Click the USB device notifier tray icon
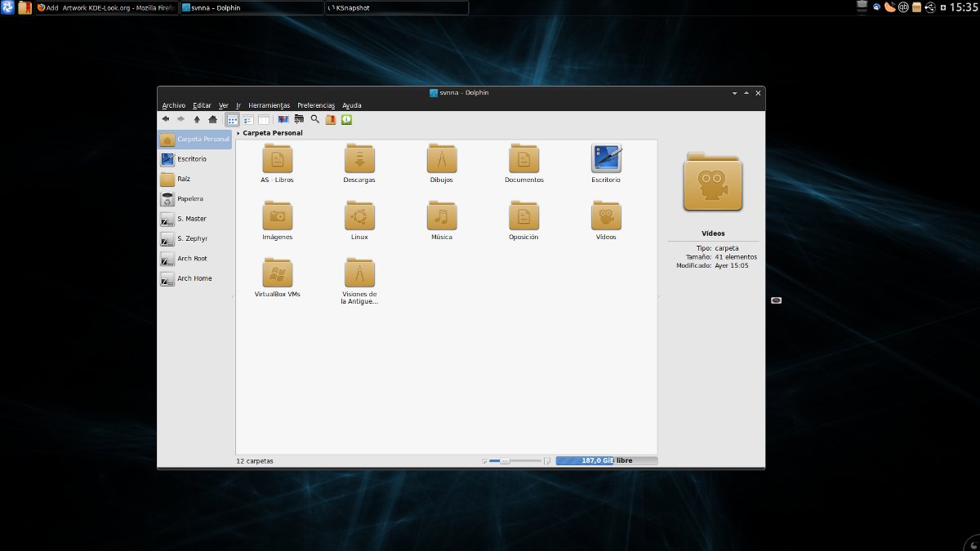The height and width of the screenshot is (551, 980). click(930, 7)
